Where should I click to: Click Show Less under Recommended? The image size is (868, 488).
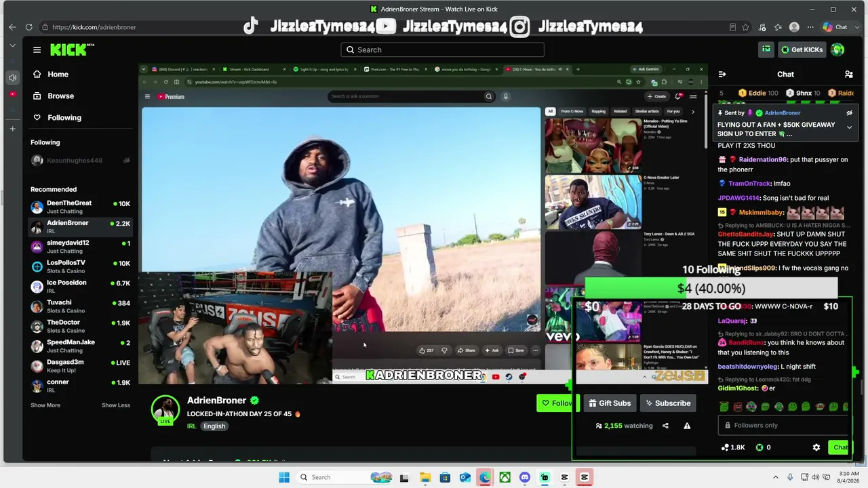116,405
